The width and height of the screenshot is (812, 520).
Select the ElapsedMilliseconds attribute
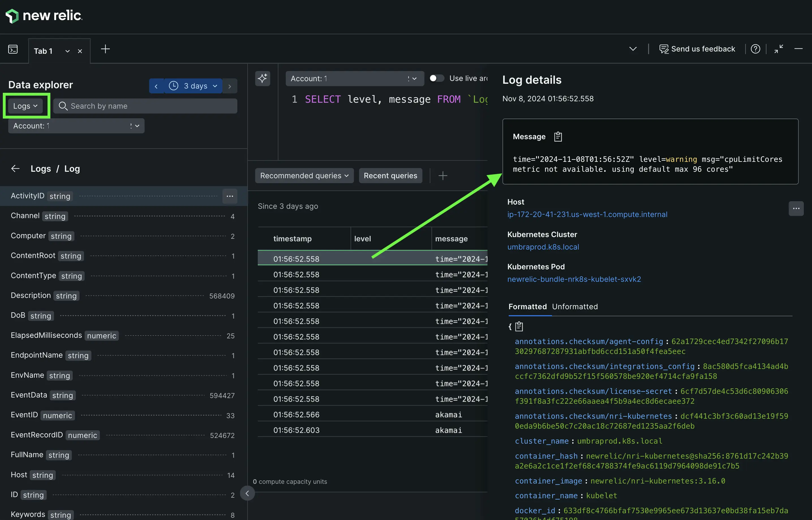[124, 336]
